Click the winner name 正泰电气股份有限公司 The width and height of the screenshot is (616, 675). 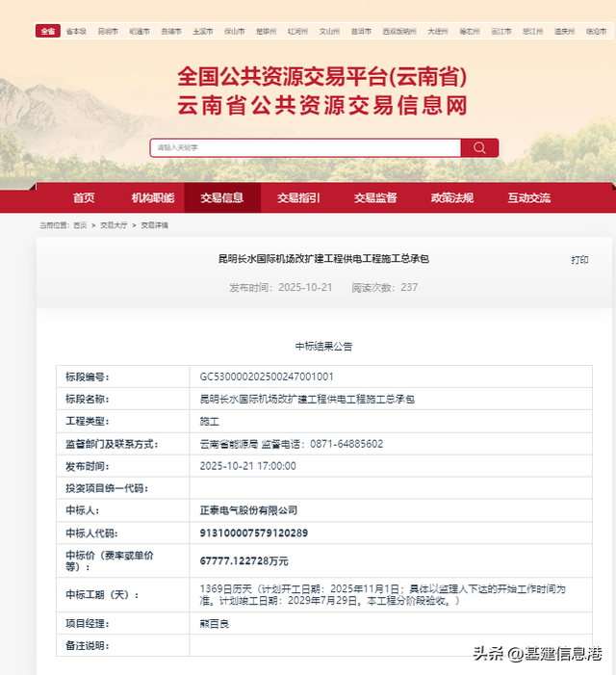[248, 510]
